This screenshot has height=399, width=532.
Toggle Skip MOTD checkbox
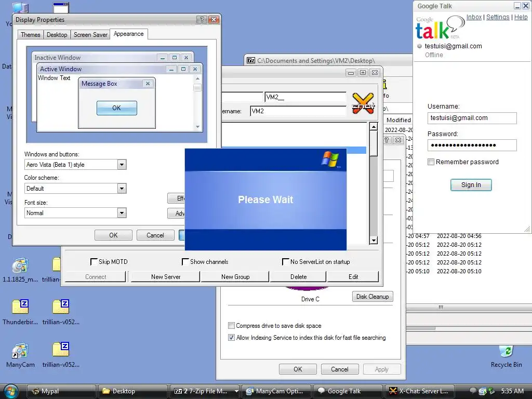click(94, 262)
